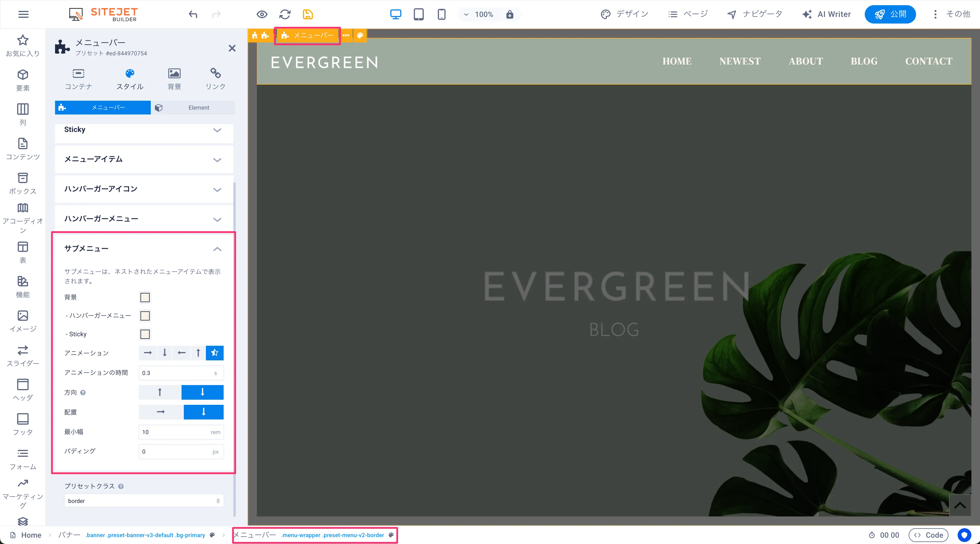The image size is (980, 544).
Task: Open canvas メニューバー element options dots
Action: click(x=345, y=35)
